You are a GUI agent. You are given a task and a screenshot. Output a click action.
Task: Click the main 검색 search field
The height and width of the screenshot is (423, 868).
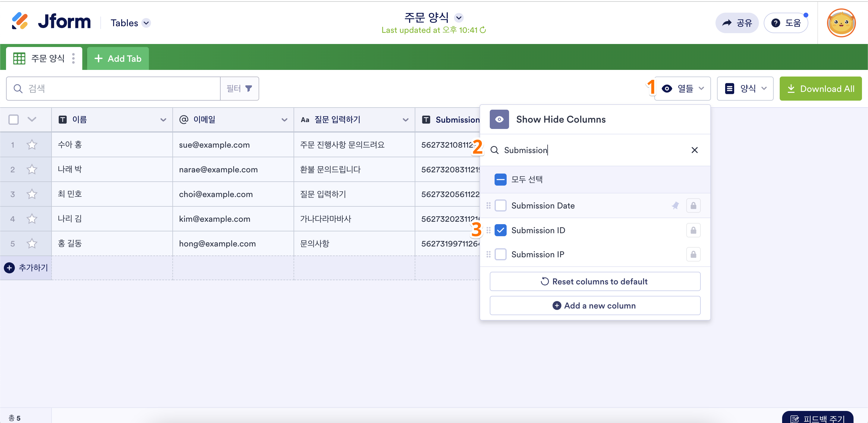(115, 89)
